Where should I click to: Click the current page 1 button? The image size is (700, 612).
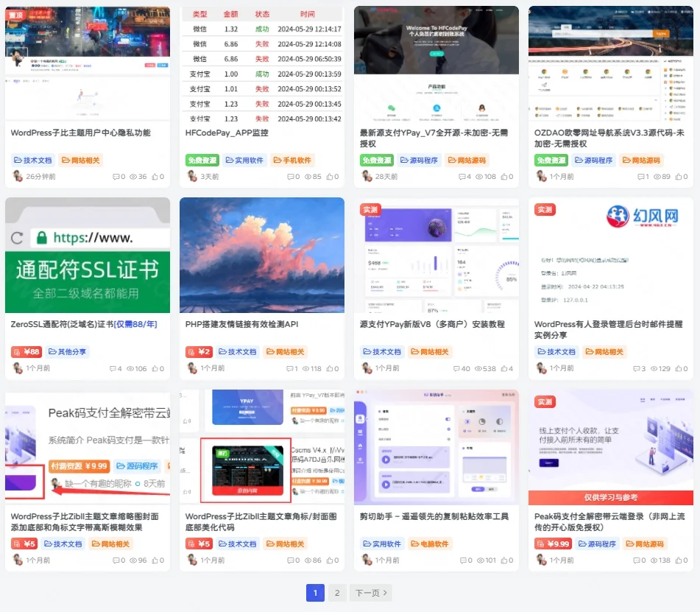pyautogui.click(x=315, y=593)
